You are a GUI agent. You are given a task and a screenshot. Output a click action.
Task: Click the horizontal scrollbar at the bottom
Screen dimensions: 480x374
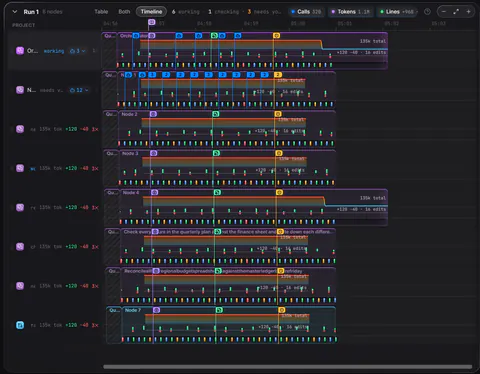(288, 367)
